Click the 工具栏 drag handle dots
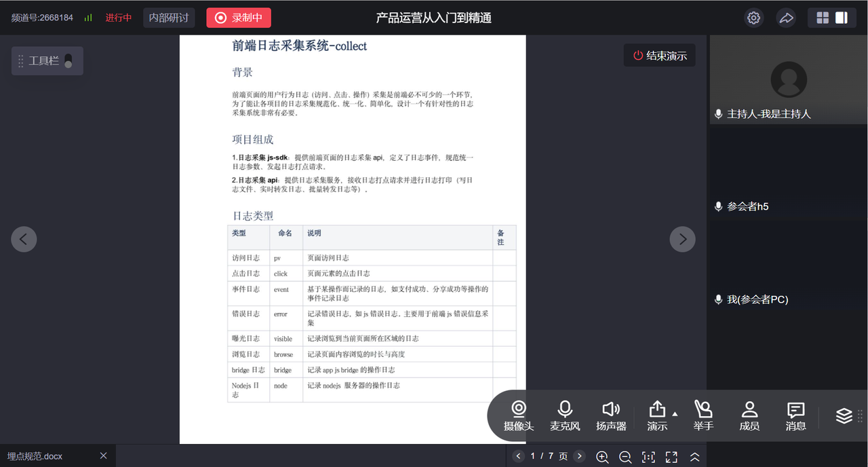The width and height of the screenshot is (868, 467). [x=21, y=61]
